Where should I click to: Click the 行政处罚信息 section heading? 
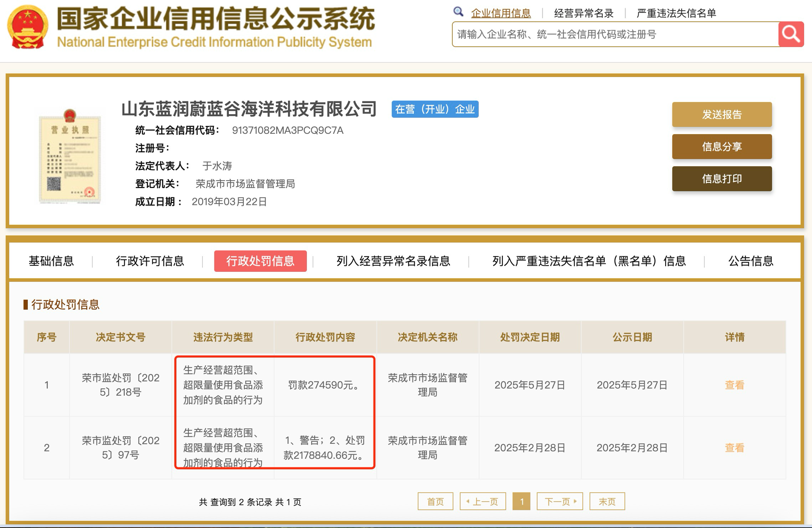tap(65, 305)
